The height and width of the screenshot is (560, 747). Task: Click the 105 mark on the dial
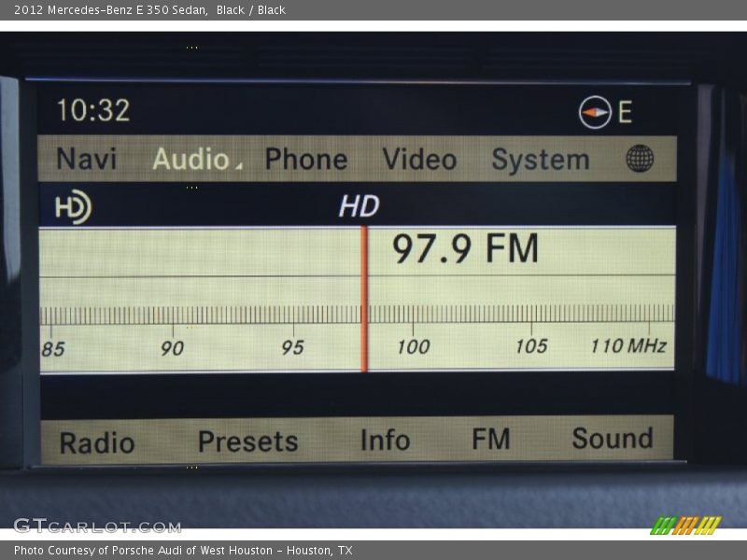coord(531,345)
